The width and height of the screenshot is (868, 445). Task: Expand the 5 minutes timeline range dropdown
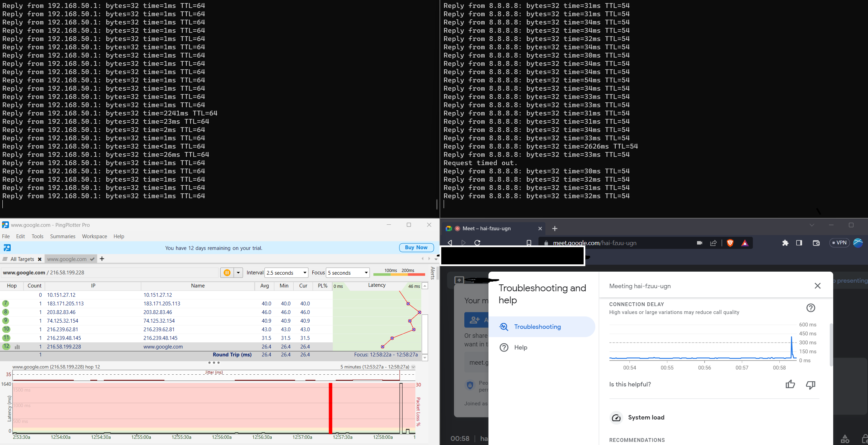[x=413, y=367]
